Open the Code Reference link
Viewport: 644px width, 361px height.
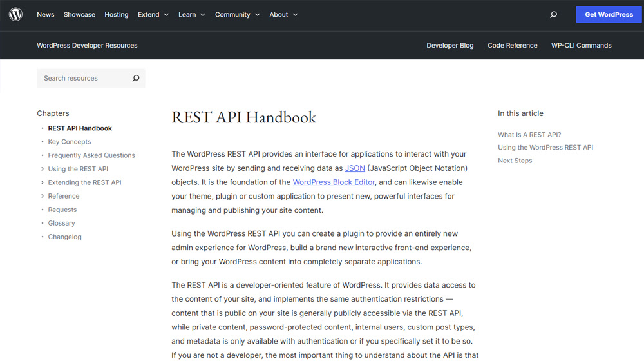click(x=512, y=45)
